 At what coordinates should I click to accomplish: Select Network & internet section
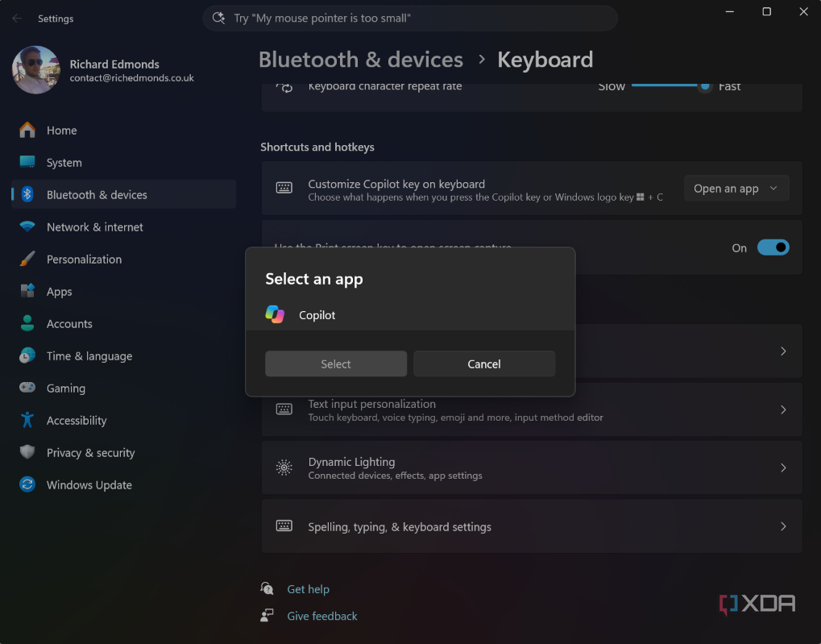(x=123, y=227)
